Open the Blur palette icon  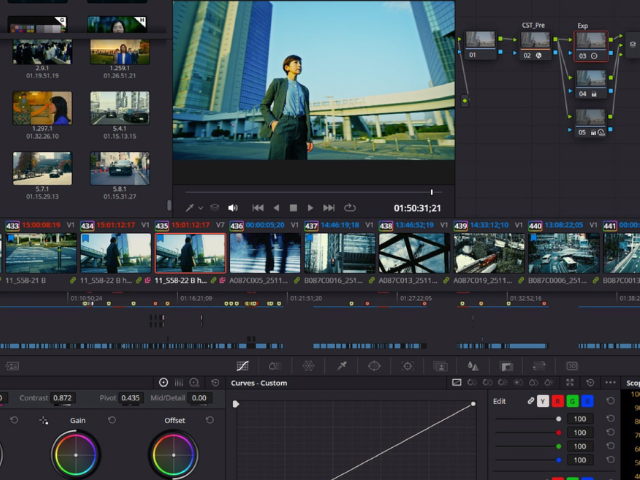(473, 366)
